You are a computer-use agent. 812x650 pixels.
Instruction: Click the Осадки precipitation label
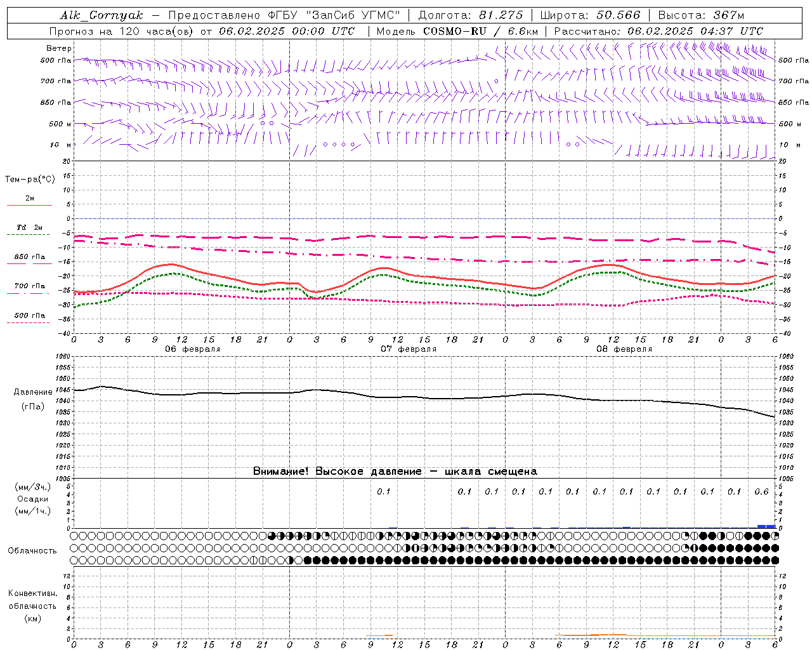[x=33, y=499]
